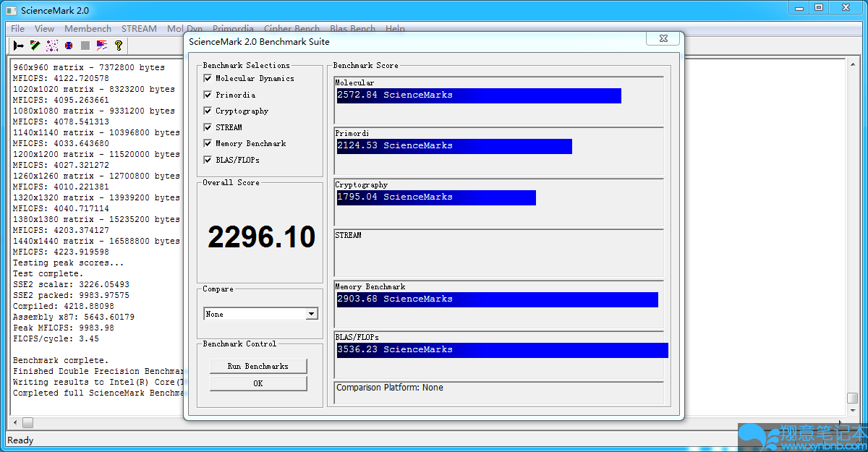868x452 pixels.
Task: Click the overall score 2296.10
Action: [x=262, y=237]
